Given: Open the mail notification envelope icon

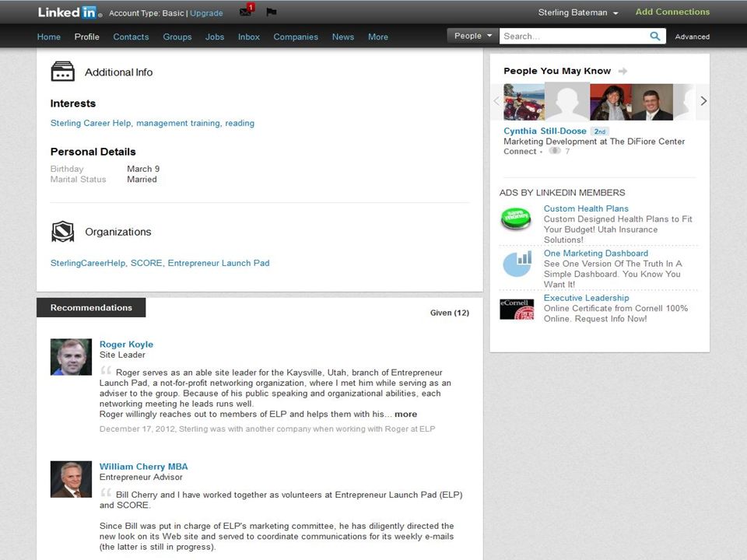Looking at the screenshot, I should (x=246, y=11).
